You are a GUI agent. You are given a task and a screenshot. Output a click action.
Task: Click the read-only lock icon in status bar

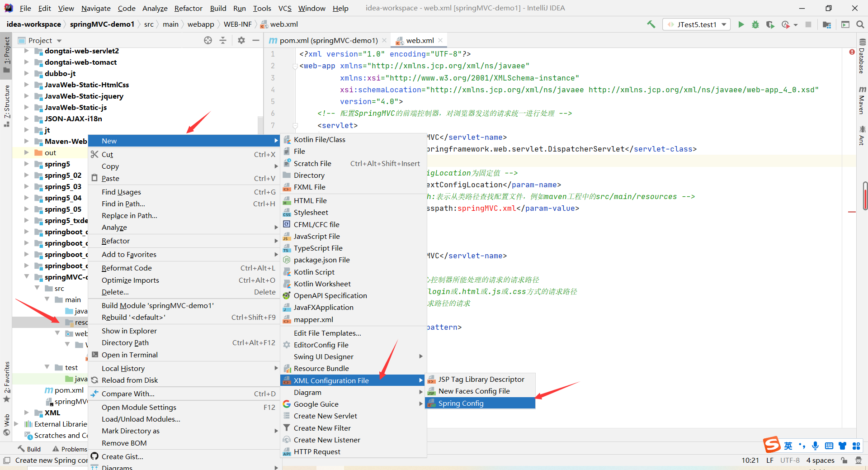(x=844, y=460)
